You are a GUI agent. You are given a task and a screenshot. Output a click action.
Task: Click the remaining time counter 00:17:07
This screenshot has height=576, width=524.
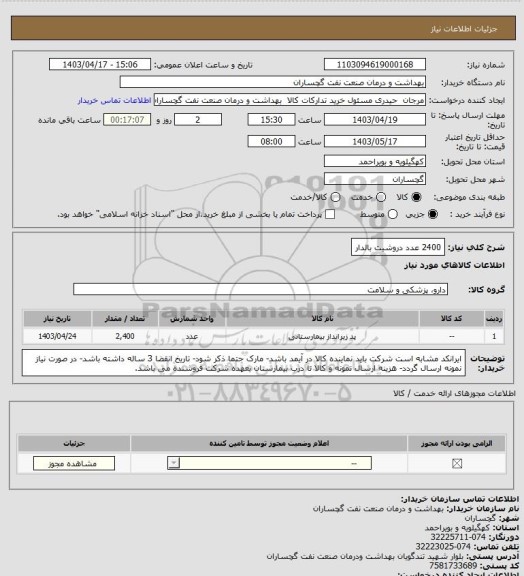(127, 120)
